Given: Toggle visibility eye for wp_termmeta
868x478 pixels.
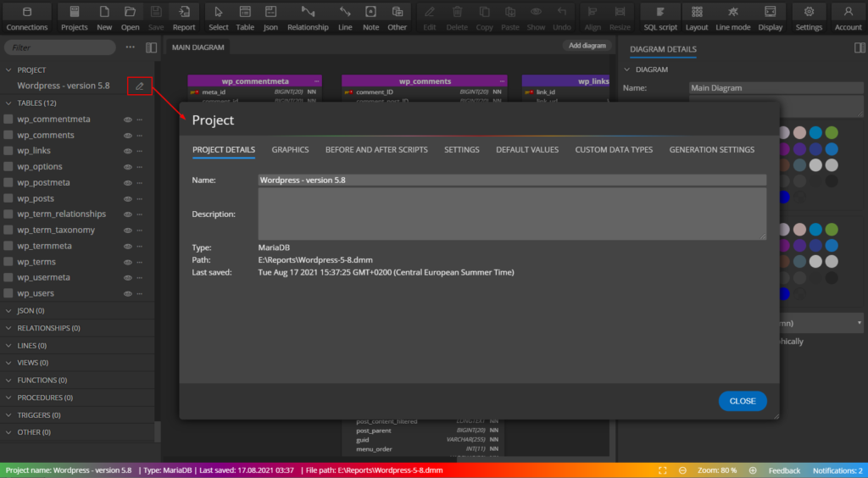Looking at the screenshot, I should pyautogui.click(x=127, y=246).
